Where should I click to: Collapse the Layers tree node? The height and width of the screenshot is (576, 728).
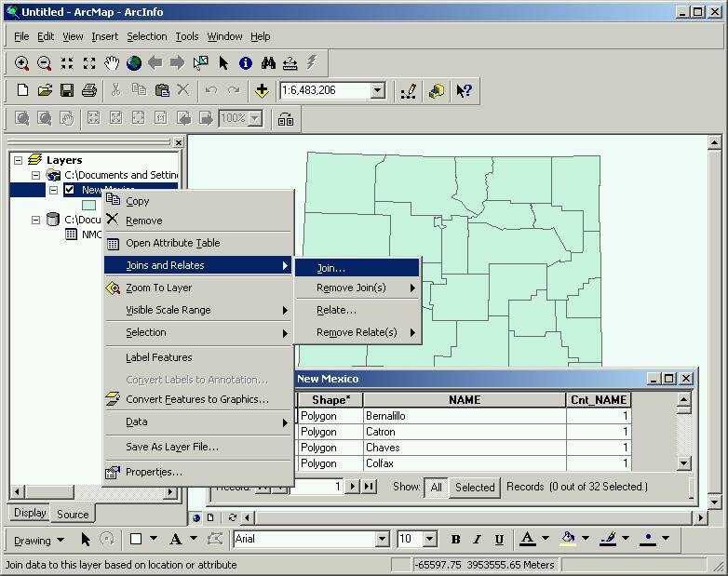coord(18,160)
